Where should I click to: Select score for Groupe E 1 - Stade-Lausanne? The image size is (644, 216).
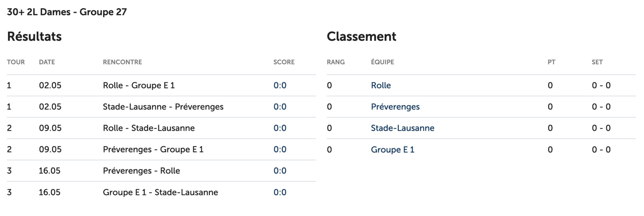click(x=280, y=192)
